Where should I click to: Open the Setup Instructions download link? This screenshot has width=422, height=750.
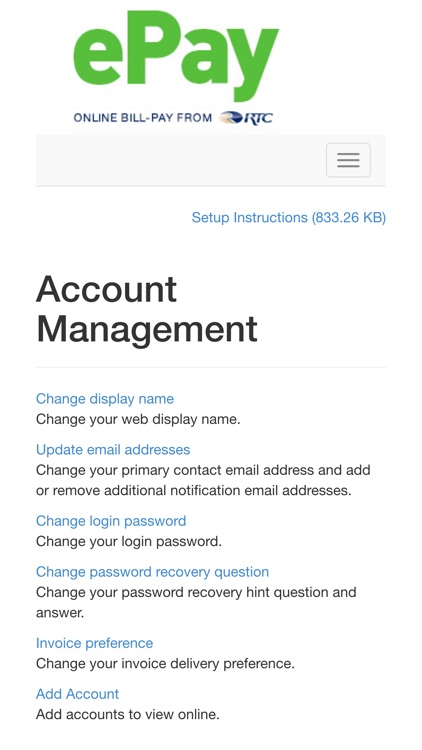(x=289, y=218)
